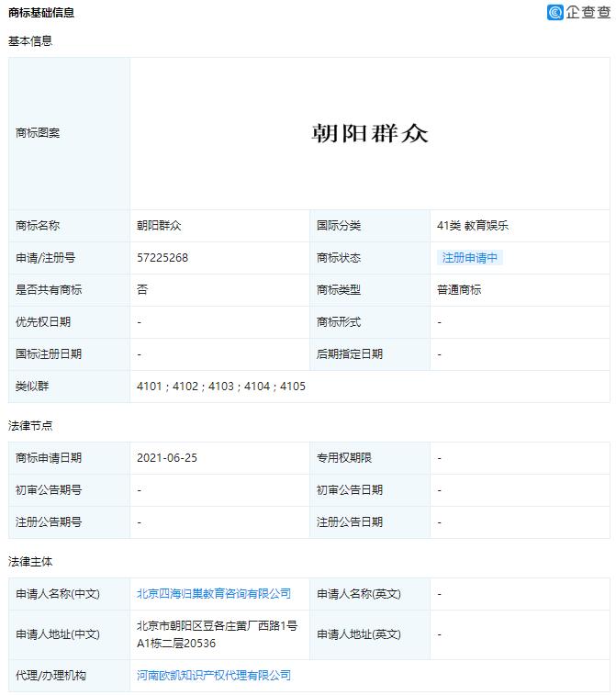Image resolution: width=616 pixels, height=695 pixels.
Task: Click the 专用权期限 label cell
Action: [344, 458]
